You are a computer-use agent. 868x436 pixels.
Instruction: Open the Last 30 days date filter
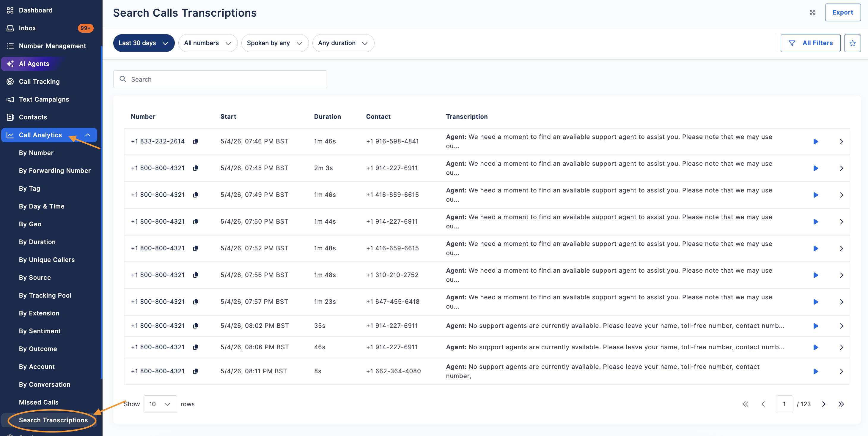tap(144, 43)
